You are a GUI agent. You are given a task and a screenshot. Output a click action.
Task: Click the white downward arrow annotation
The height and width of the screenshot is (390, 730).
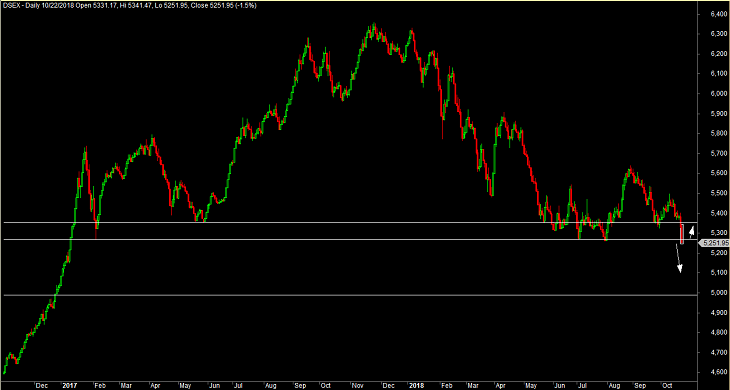click(679, 259)
